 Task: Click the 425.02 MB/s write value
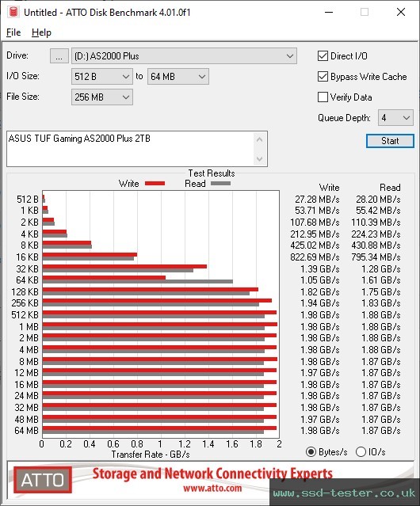click(x=315, y=245)
